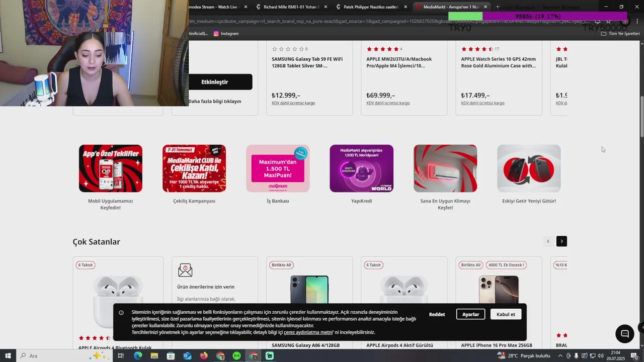Image resolution: width=644 pixels, height=362 pixels.
Task: Open the Çekiliş Kampanyası banner image
Action: 194,168
